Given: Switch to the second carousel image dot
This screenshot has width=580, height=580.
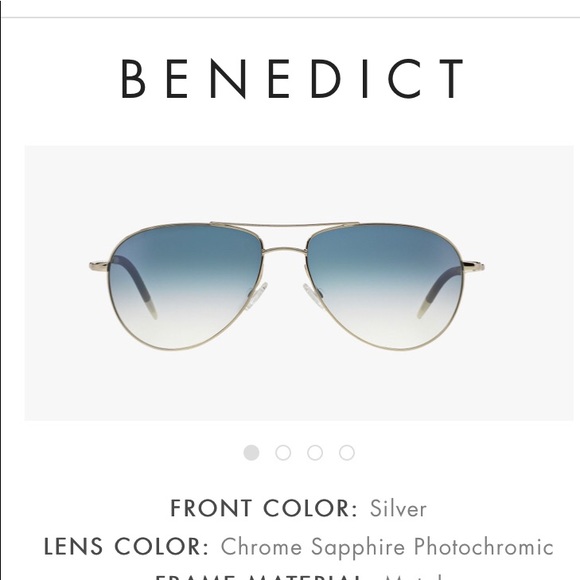Looking at the screenshot, I should [x=283, y=452].
